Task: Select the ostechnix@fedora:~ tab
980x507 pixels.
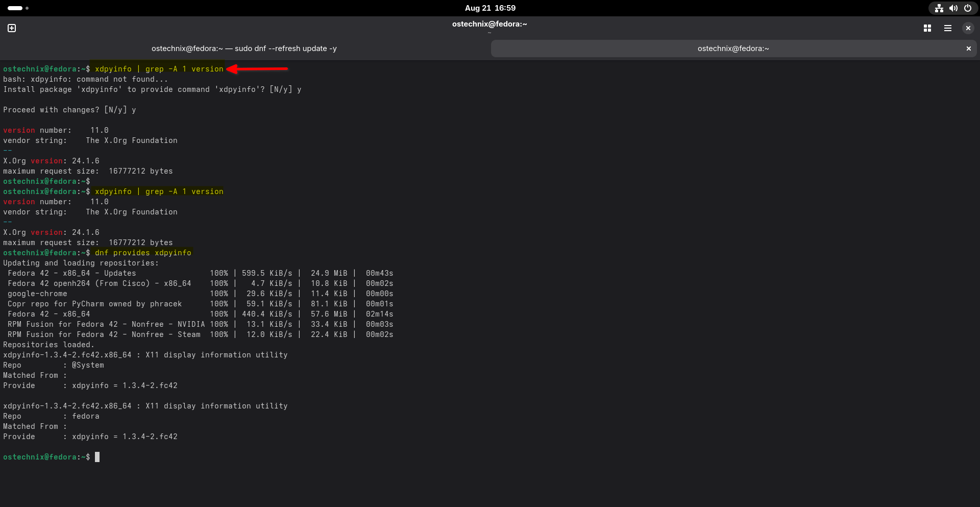Action: (733, 49)
